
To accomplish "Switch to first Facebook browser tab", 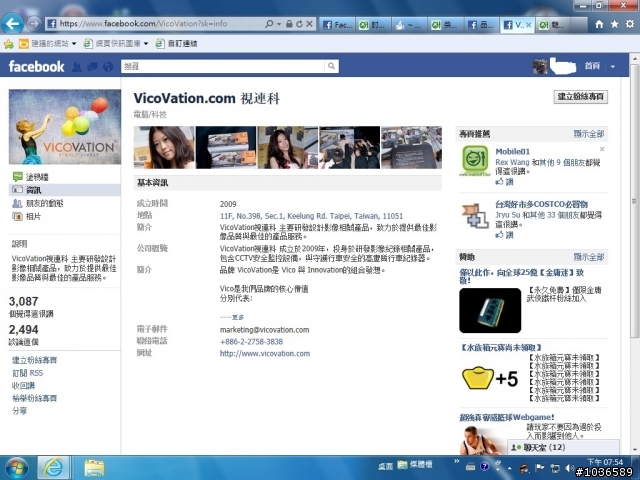I will click(337, 25).
